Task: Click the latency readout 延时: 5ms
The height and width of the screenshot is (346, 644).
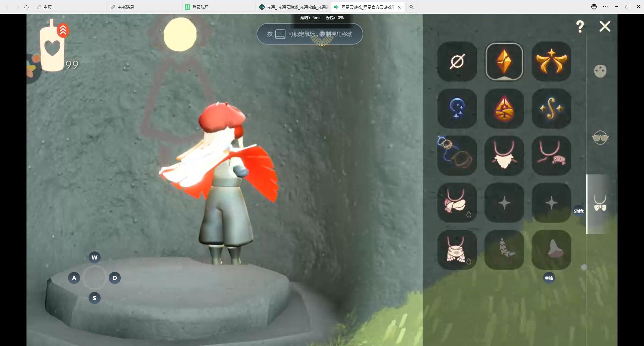Action: (310, 18)
